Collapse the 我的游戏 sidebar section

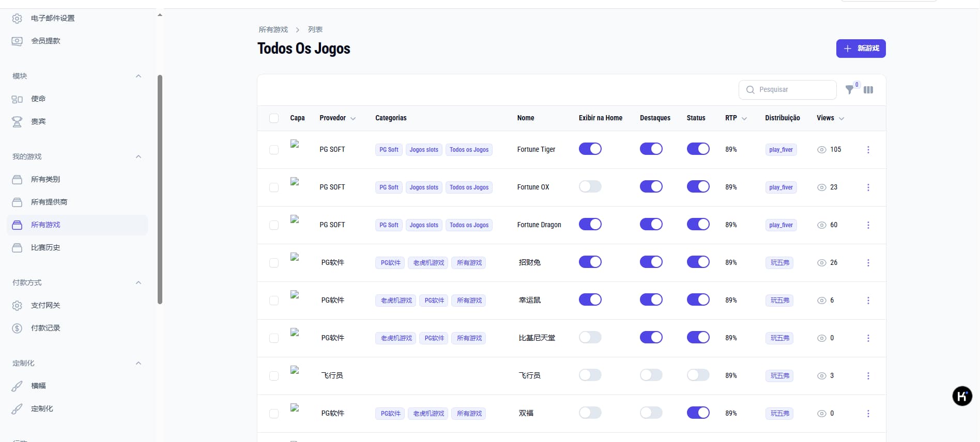[x=138, y=156]
